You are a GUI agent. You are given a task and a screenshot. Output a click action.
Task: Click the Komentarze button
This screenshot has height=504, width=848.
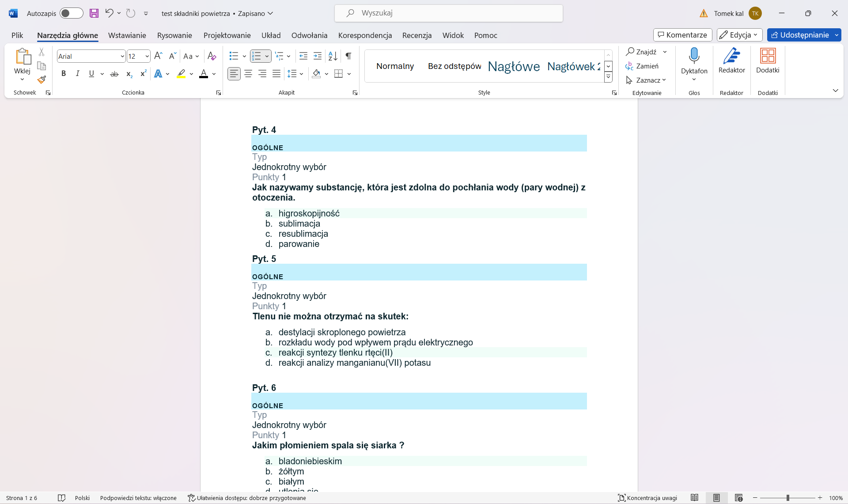[682, 35]
